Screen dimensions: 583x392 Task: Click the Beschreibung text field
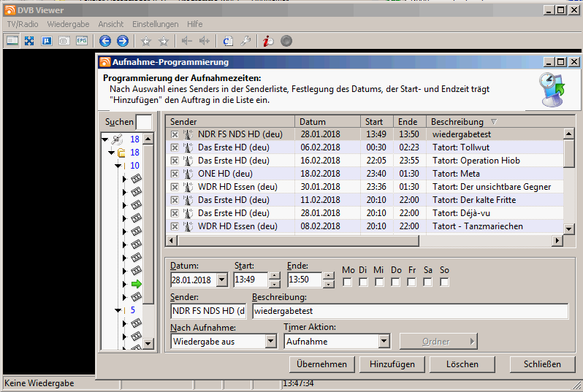click(410, 311)
